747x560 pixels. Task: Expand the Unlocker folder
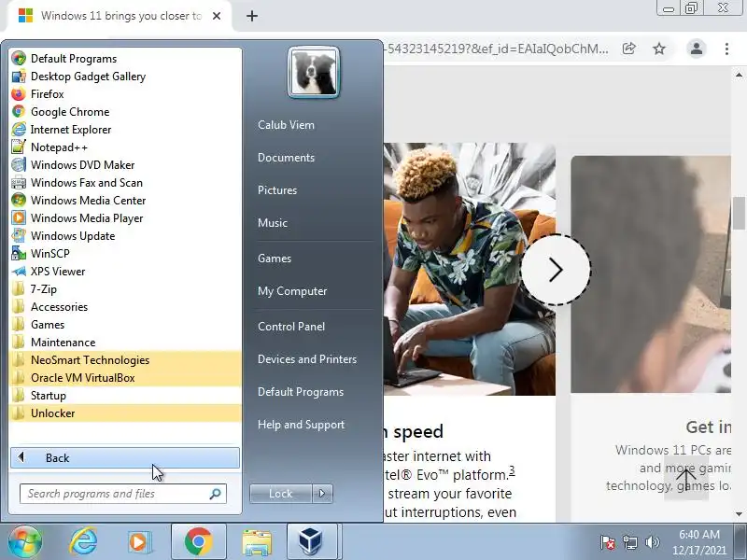pyautogui.click(x=125, y=413)
